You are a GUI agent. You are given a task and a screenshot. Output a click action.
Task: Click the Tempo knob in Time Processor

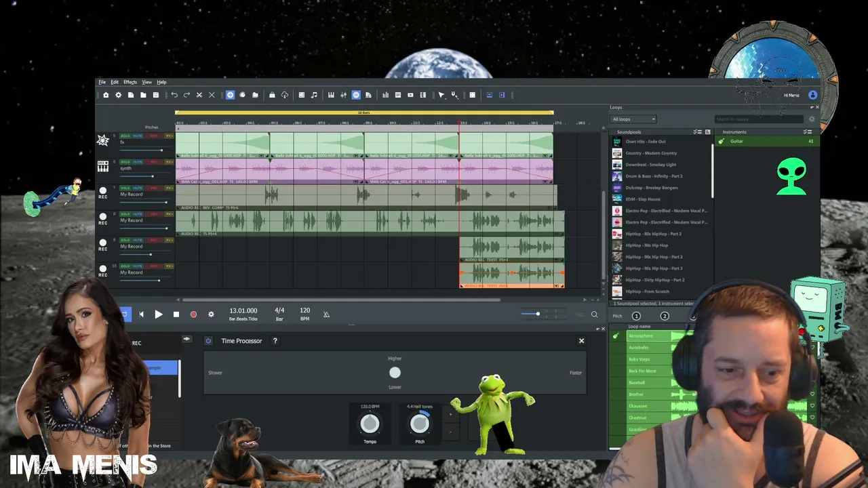370,424
